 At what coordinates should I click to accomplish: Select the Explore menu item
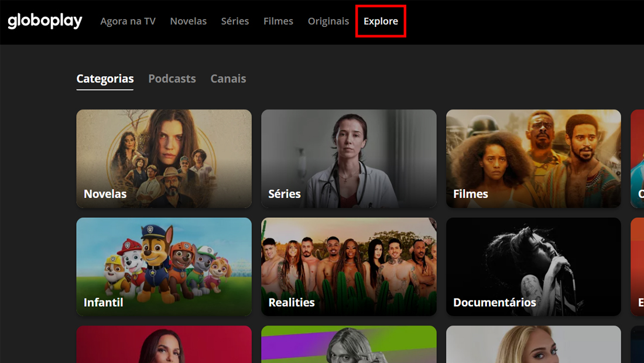point(381,21)
